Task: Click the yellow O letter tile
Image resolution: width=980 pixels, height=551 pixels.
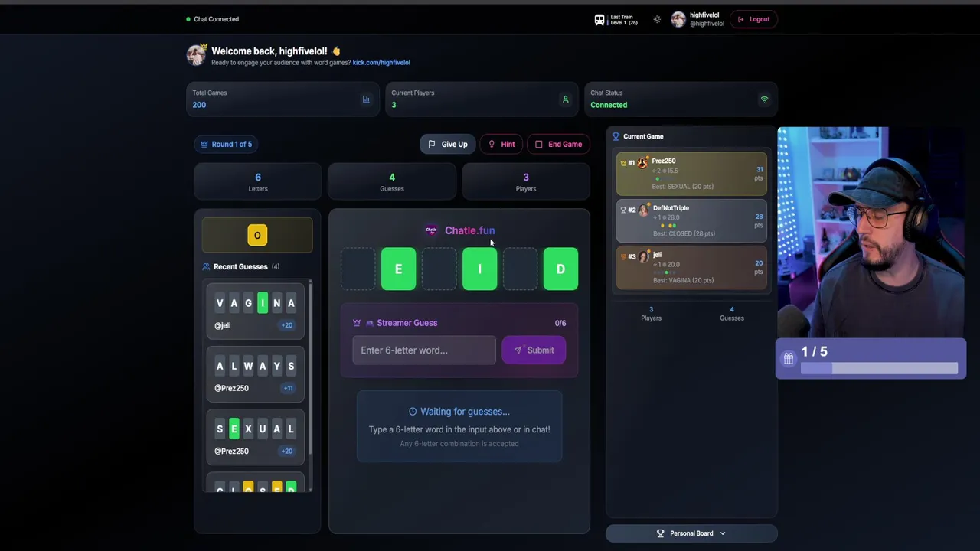Action: tap(257, 236)
